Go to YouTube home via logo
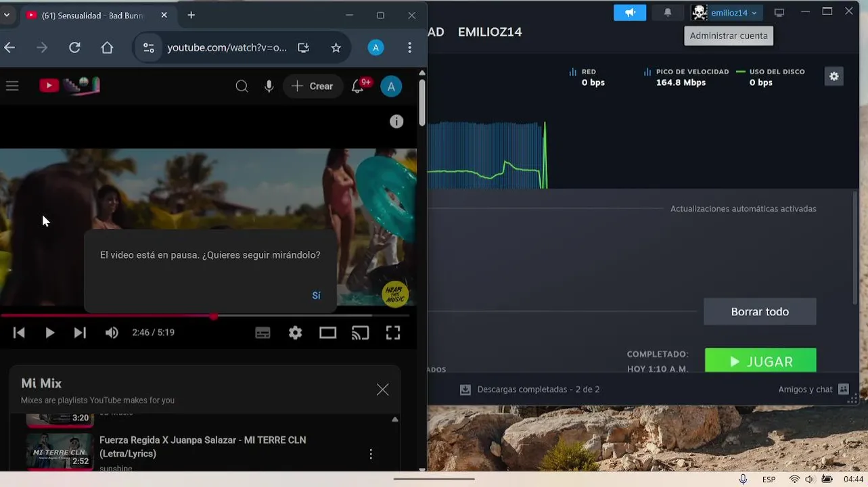The width and height of the screenshot is (868, 487). tap(70, 85)
